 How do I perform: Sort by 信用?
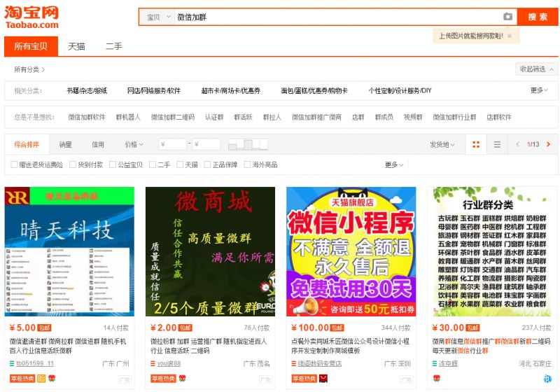click(x=98, y=144)
